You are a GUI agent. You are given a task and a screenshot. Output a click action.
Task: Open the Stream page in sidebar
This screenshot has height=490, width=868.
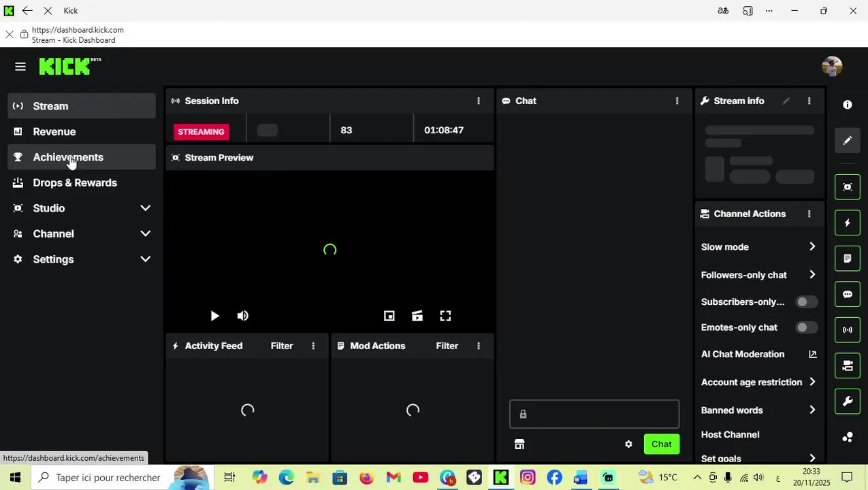point(82,106)
